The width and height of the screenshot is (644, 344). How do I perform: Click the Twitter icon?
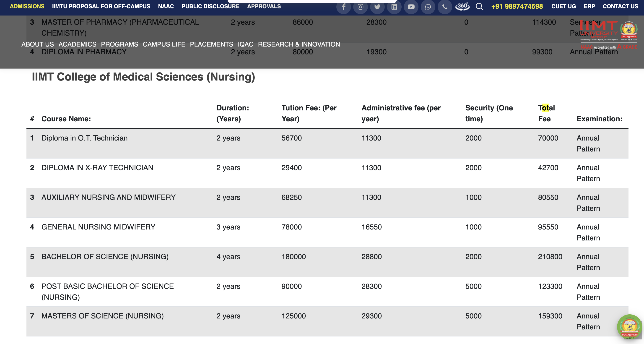click(377, 7)
